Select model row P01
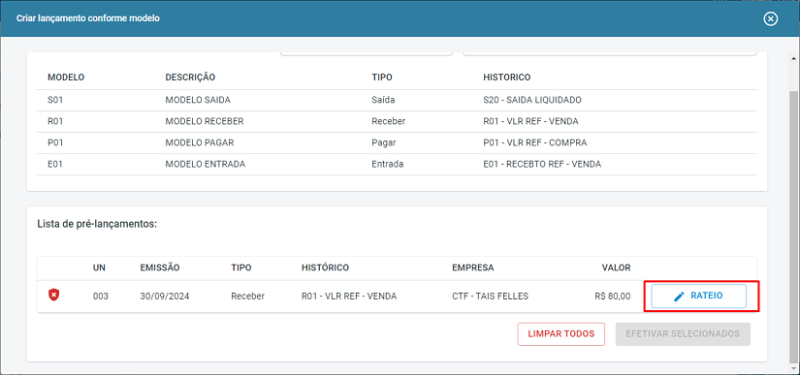Image resolution: width=800 pixels, height=375 pixels. coord(397,143)
